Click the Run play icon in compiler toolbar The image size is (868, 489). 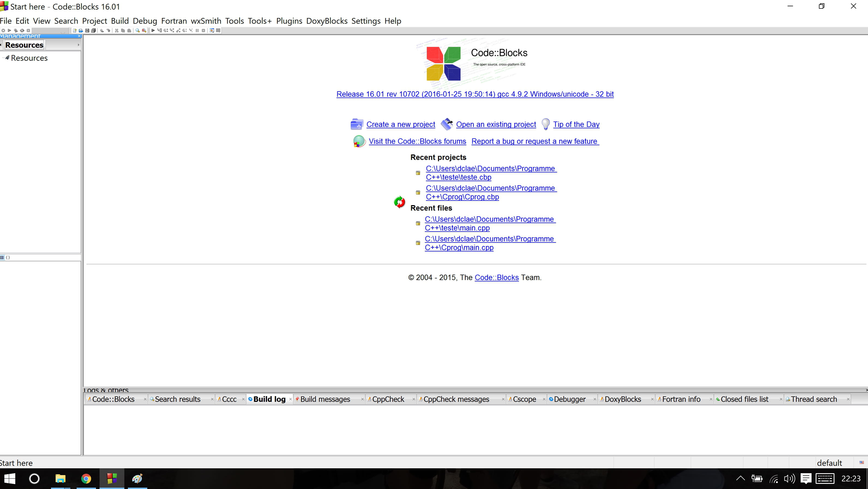pyautogui.click(x=10, y=31)
